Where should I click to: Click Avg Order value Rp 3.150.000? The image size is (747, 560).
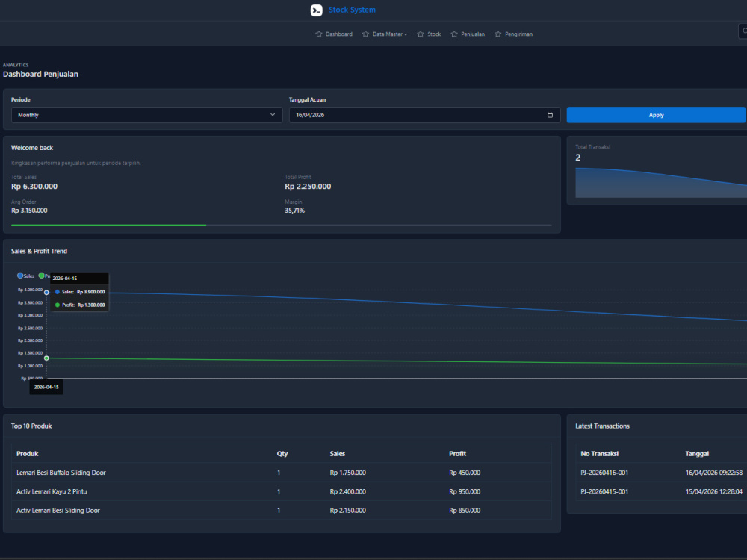(29, 211)
